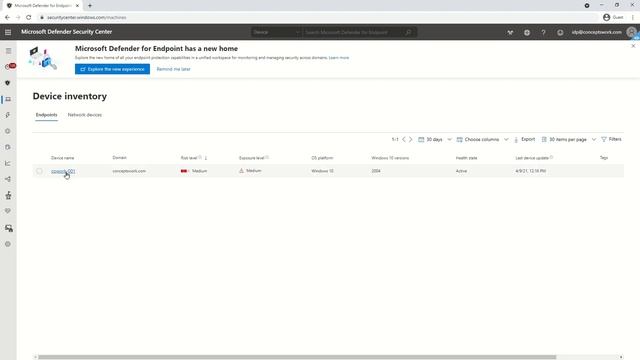The width and height of the screenshot is (640, 360).
Task: Go to the previous results page
Action: (404, 139)
